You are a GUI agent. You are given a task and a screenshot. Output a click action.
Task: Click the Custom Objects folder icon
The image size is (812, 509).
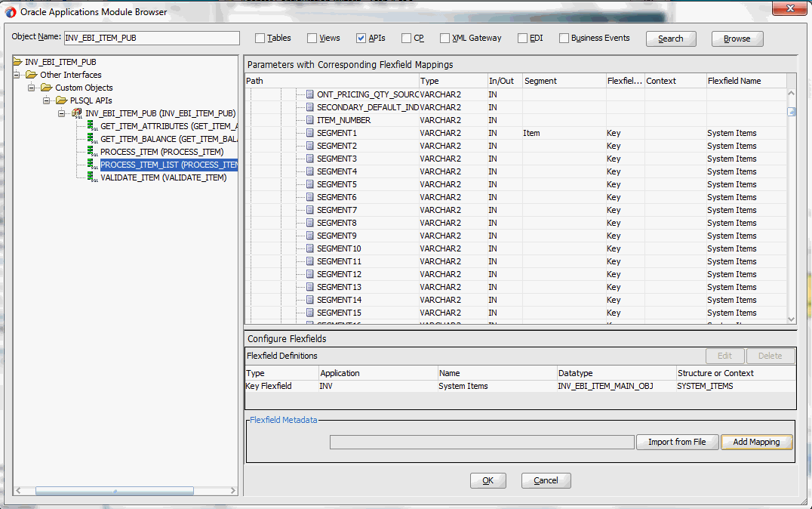click(x=47, y=88)
